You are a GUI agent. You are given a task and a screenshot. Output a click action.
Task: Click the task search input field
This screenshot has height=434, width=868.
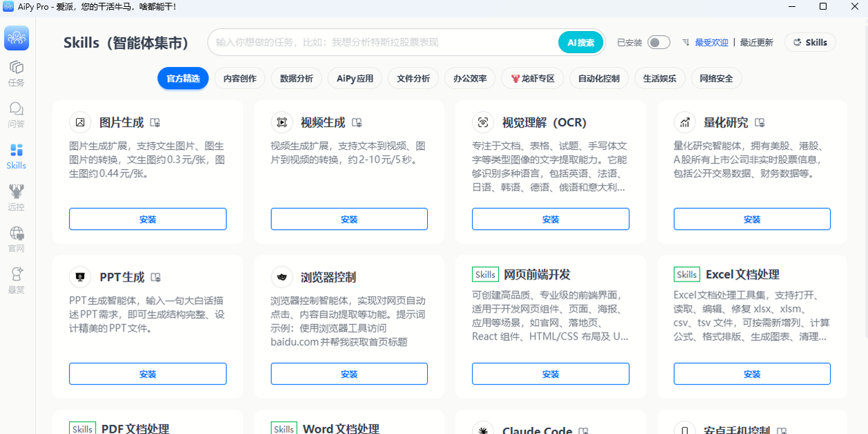[x=379, y=42]
